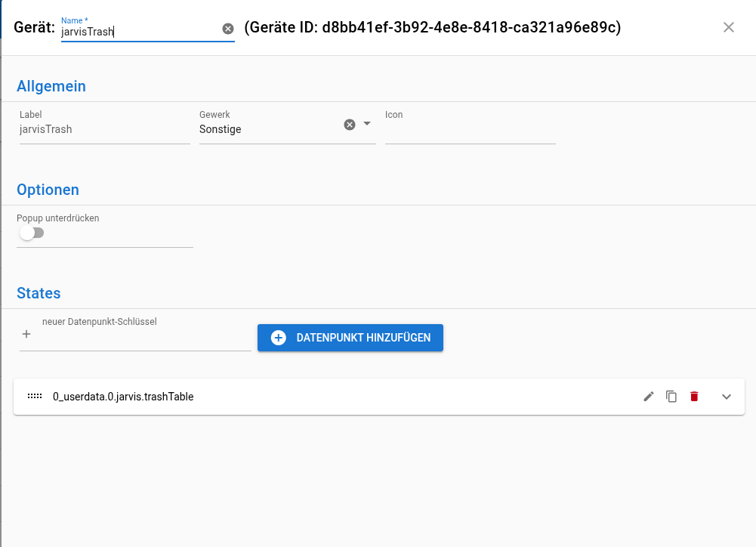
Task: Open the Gewerk dropdown arrow
Action: [367, 124]
